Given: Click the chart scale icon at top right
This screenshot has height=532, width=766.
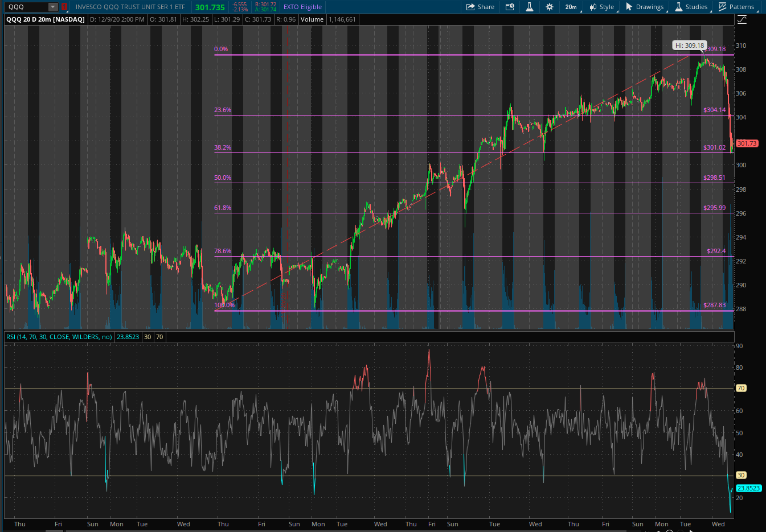Looking at the screenshot, I should [742, 20].
